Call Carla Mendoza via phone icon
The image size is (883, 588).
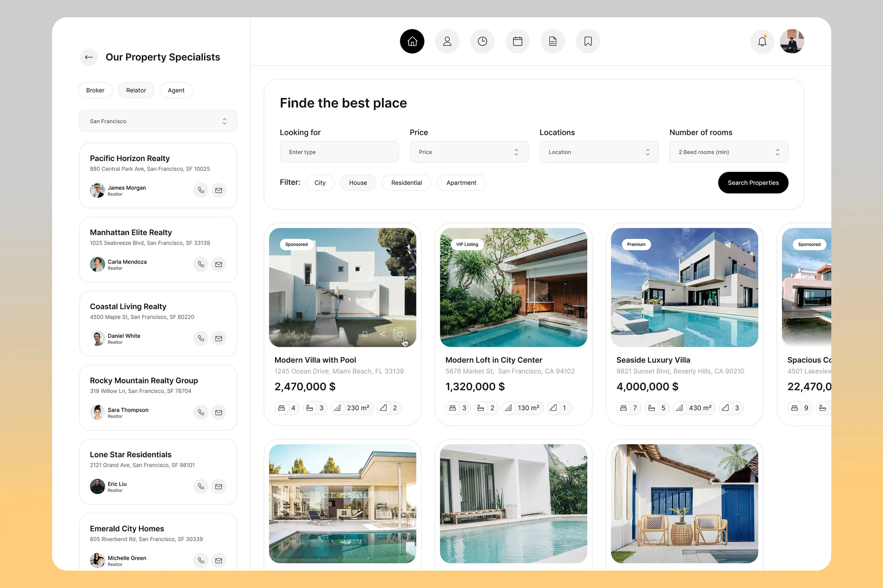[201, 264]
